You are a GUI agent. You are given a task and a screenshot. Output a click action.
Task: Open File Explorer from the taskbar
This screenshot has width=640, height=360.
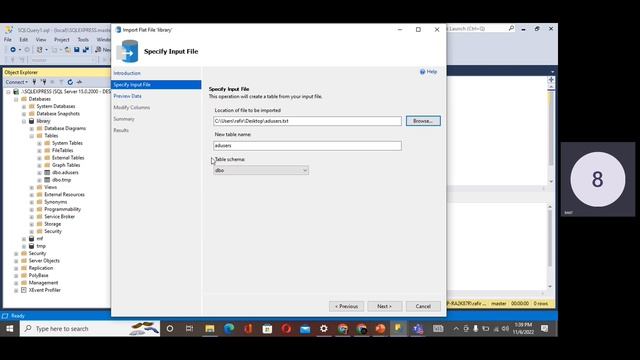(210, 329)
